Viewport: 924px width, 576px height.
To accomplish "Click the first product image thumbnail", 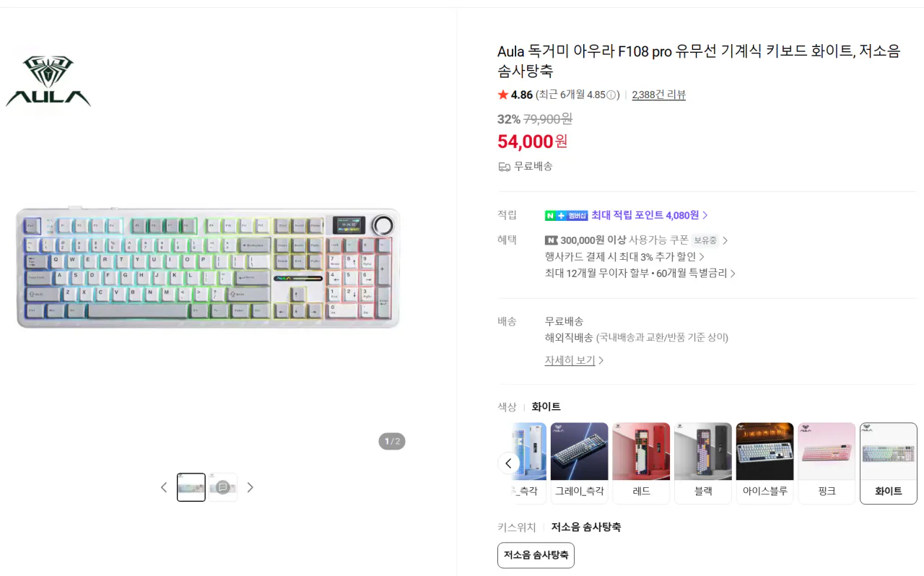I will click(191, 486).
